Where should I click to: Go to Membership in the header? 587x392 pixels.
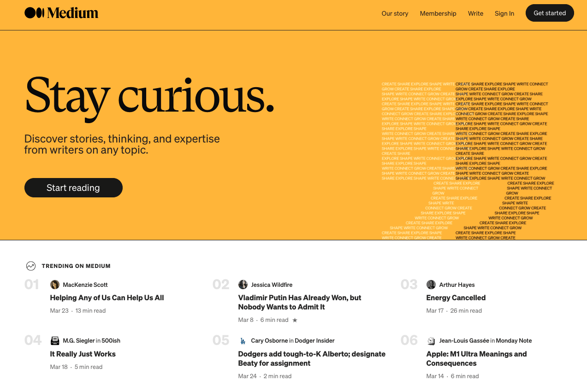[438, 13]
